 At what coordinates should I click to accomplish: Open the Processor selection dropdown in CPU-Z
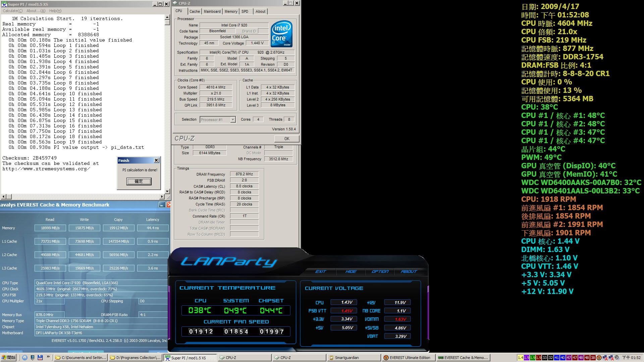point(232,119)
